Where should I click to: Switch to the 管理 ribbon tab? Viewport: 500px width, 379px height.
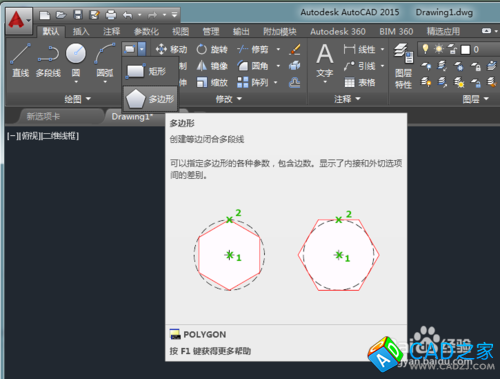[x=211, y=32]
